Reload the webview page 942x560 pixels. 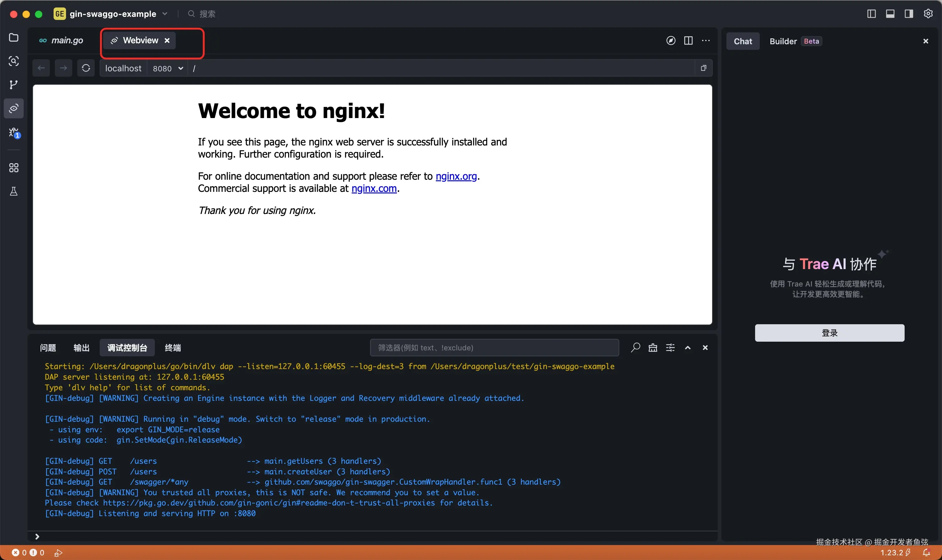(x=86, y=68)
